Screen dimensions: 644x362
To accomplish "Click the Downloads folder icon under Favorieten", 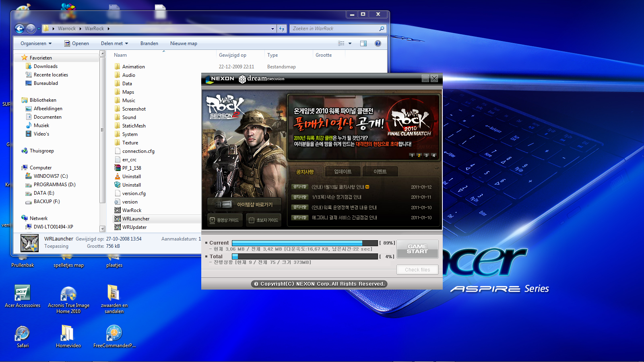I will pyautogui.click(x=29, y=66).
